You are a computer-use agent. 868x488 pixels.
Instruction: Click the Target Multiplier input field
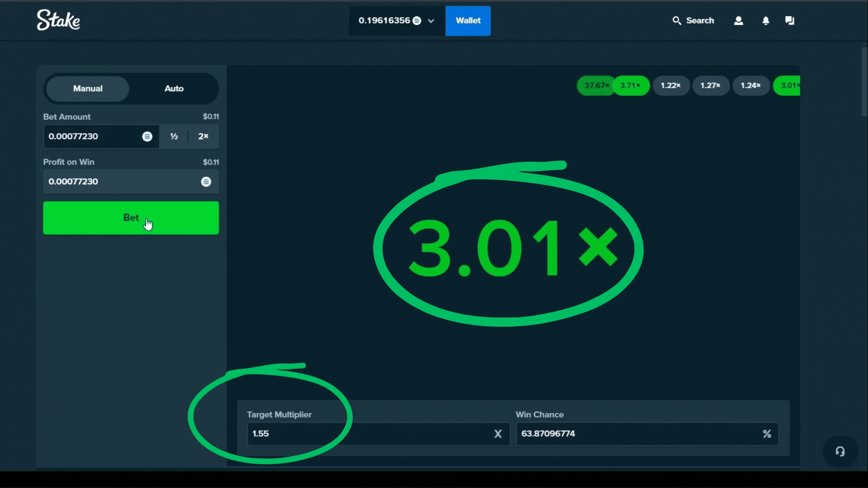tap(378, 434)
